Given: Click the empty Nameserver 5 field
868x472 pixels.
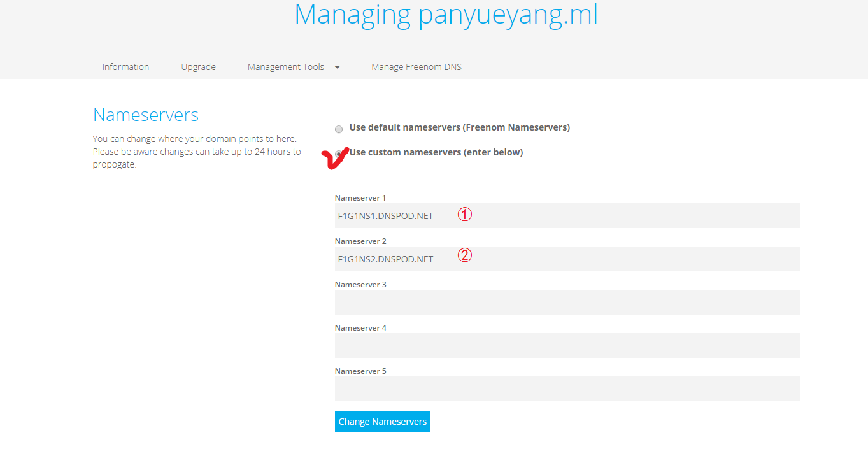Looking at the screenshot, I should [x=567, y=389].
